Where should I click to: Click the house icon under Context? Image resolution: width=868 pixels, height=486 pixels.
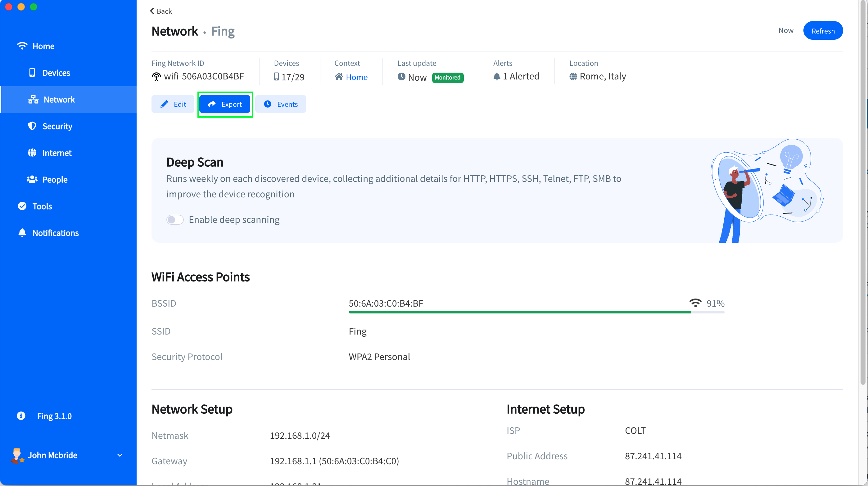pyautogui.click(x=339, y=77)
